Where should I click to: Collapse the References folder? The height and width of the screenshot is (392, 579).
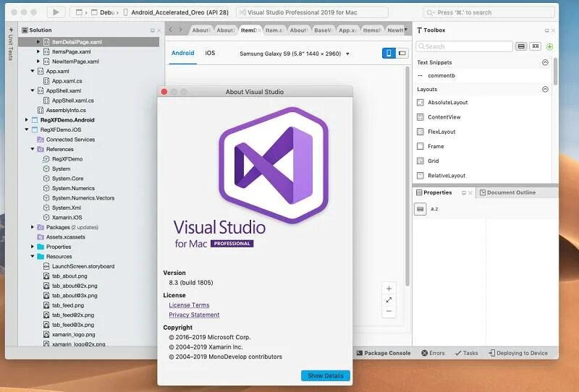coord(33,149)
